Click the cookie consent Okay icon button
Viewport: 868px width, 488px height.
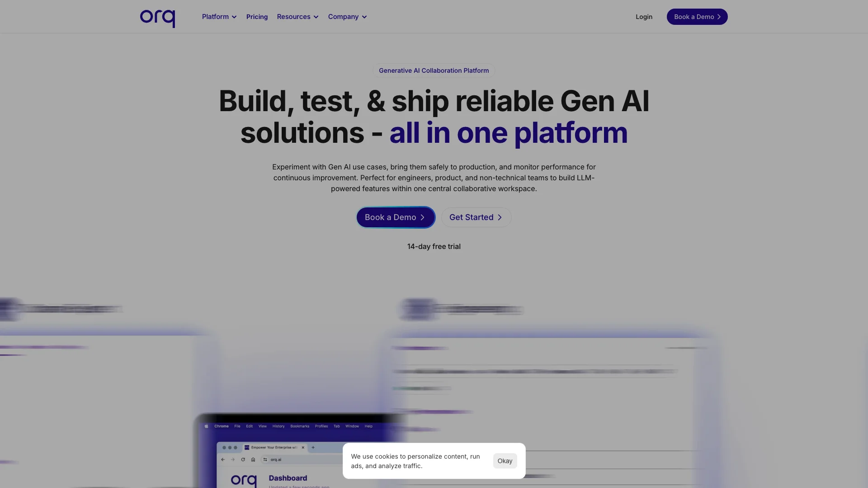(505, 460)
